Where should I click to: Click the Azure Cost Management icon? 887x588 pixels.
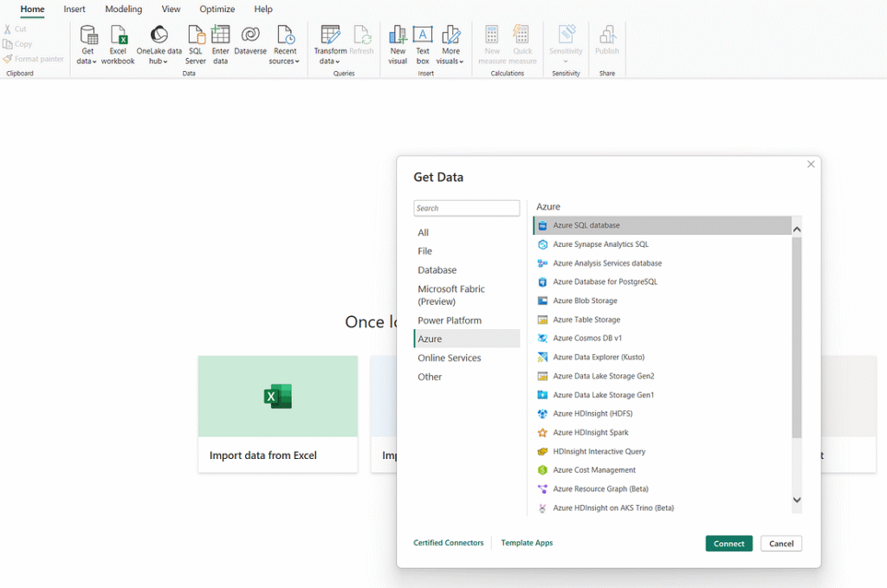(542, 470)
